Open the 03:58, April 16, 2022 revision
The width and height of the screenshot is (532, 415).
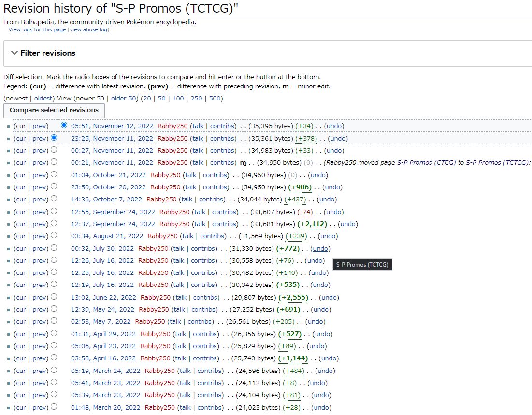[x=103, y=358]
